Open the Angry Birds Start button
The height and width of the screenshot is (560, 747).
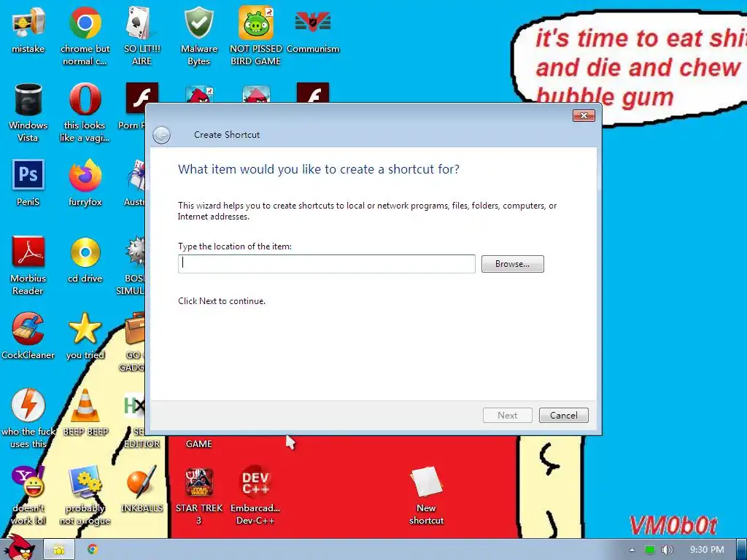point(20,548)
